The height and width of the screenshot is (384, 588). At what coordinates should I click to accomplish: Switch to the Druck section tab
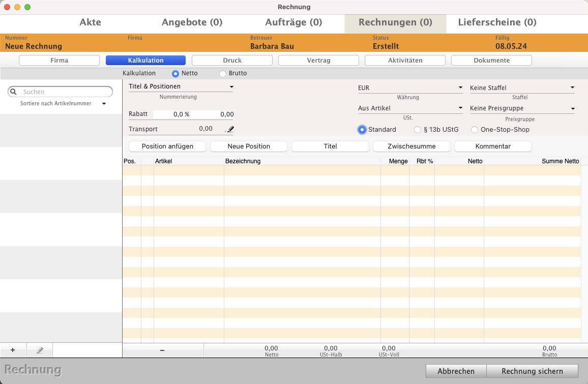tap(232, 61)
